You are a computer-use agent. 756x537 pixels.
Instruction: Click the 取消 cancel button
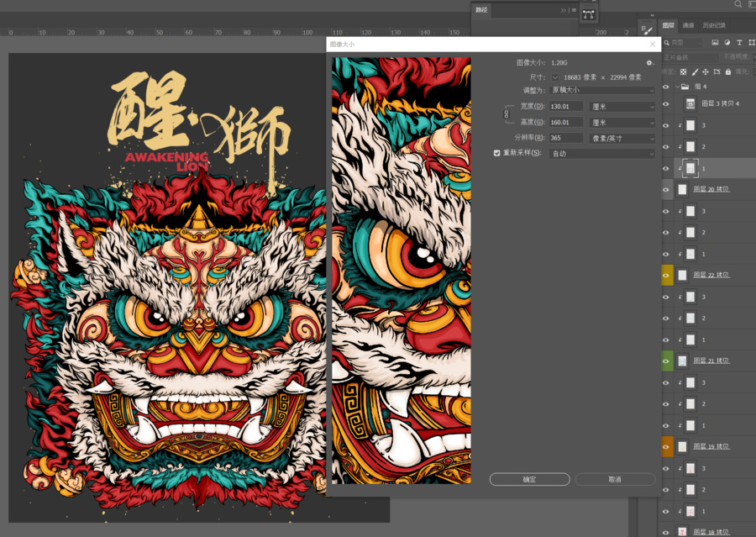[615, 479]
